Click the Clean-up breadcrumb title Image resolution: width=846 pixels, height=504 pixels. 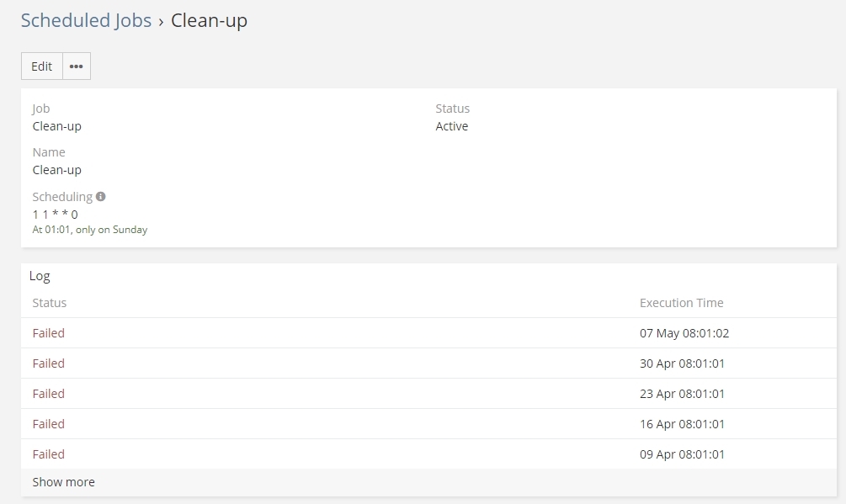(209, 21)
